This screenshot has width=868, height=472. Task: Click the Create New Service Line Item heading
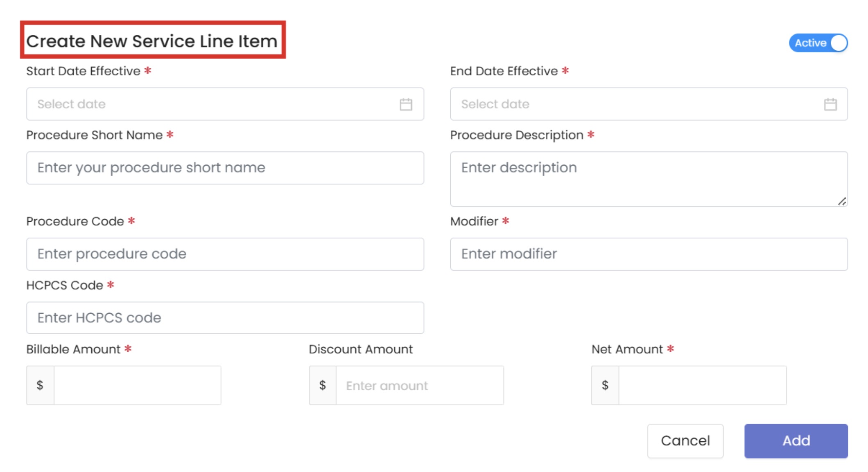pos(152,41)
